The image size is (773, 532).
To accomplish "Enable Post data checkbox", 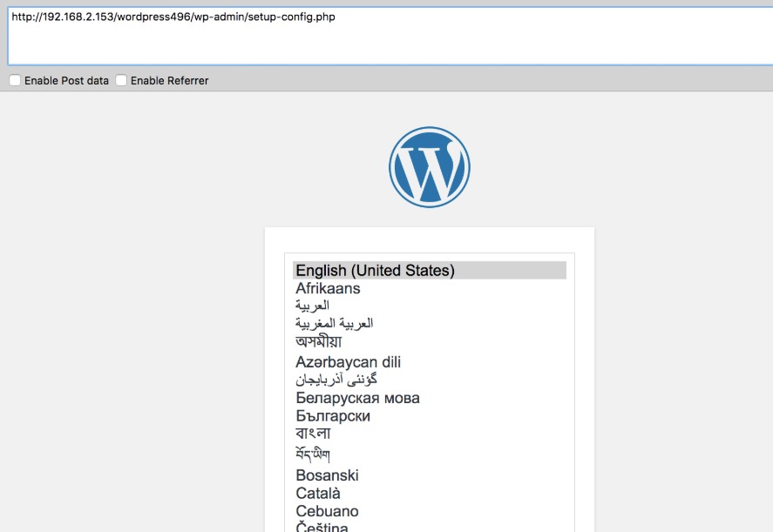I will point(15,80).
